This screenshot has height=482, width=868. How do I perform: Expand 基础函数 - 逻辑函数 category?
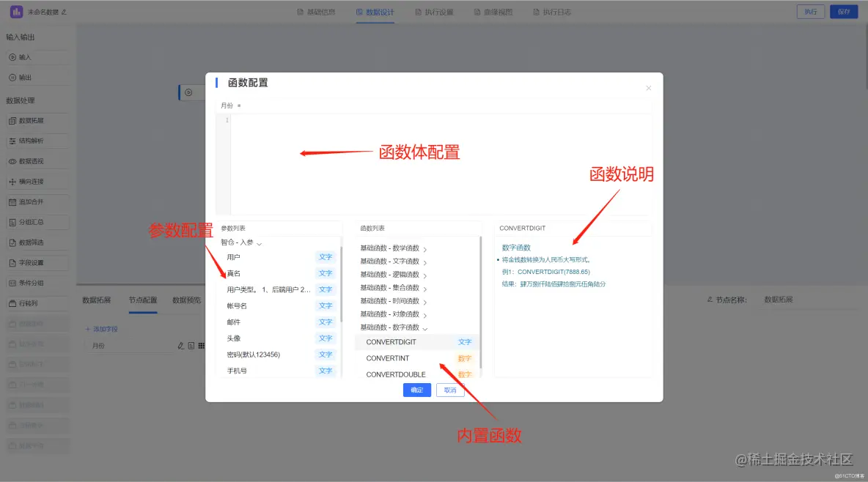point(424,275)
